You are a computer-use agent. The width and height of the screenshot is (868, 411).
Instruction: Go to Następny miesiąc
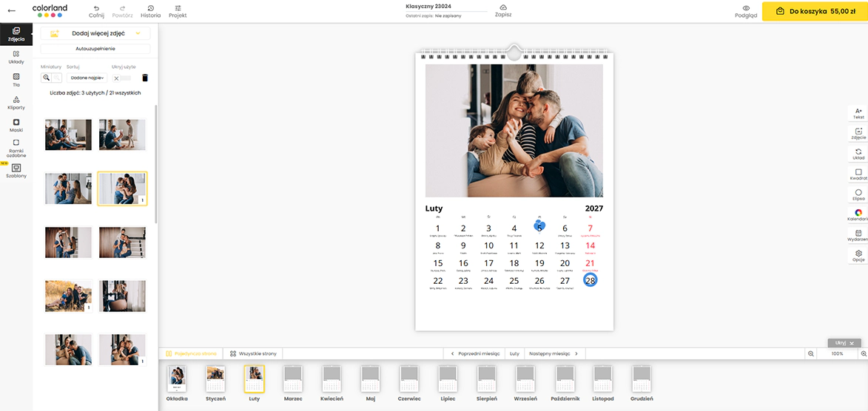[x=554, y=353]
